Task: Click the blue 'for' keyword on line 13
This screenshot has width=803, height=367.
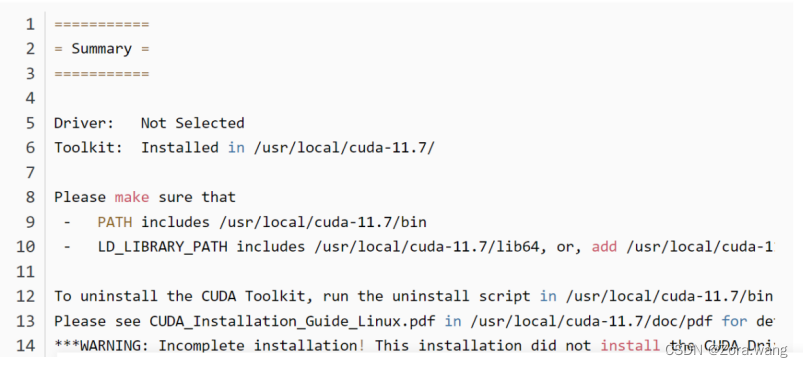Action: click(x=734, y=321)
